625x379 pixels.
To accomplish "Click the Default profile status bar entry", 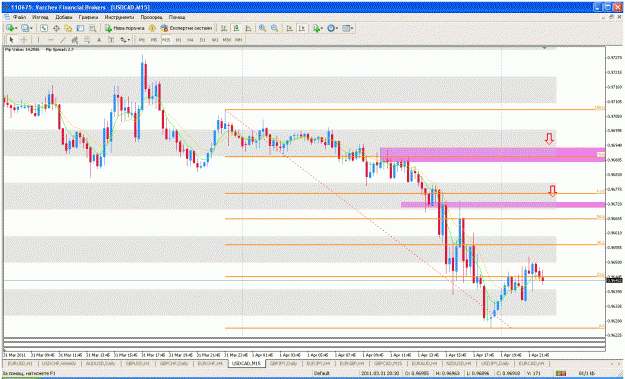I will (322, 373).
